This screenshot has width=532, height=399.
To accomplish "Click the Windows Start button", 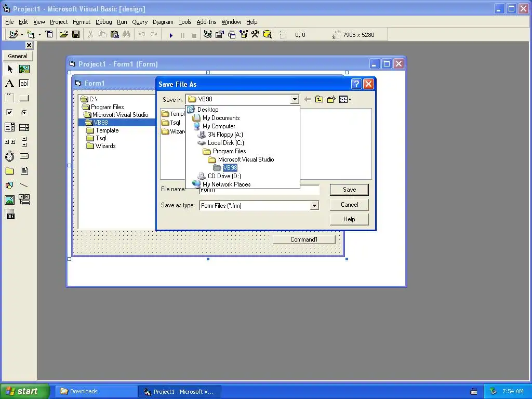I will 24,391.
